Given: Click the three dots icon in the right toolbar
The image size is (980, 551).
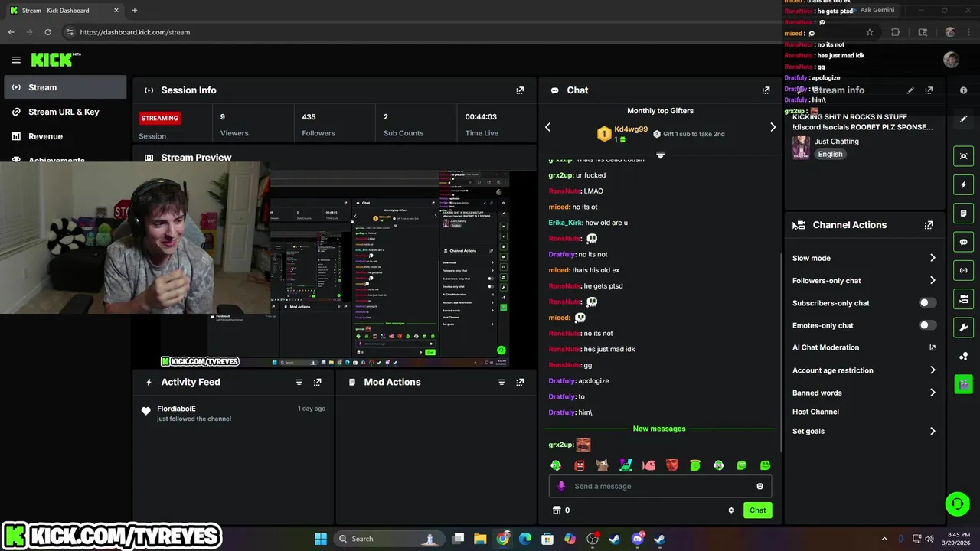Looking at the screenshot, I should tap(963, 356).
